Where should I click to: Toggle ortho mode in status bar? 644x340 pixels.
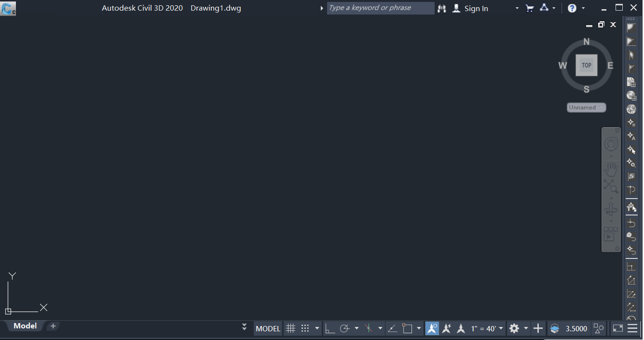pos(330,328)
